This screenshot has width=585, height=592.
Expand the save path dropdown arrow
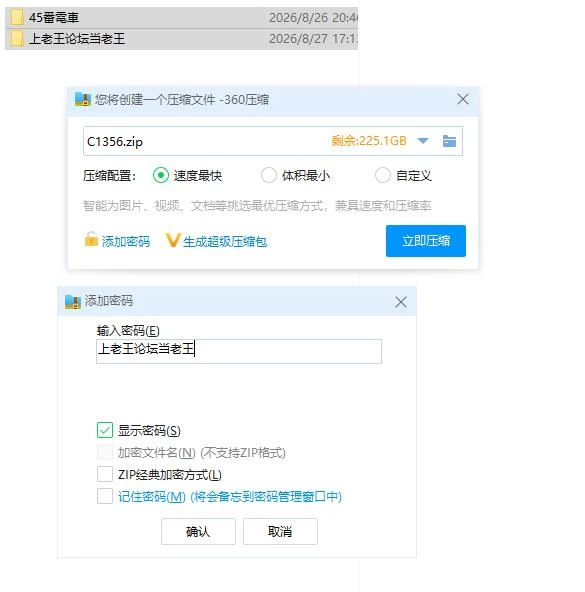[423, 141]
